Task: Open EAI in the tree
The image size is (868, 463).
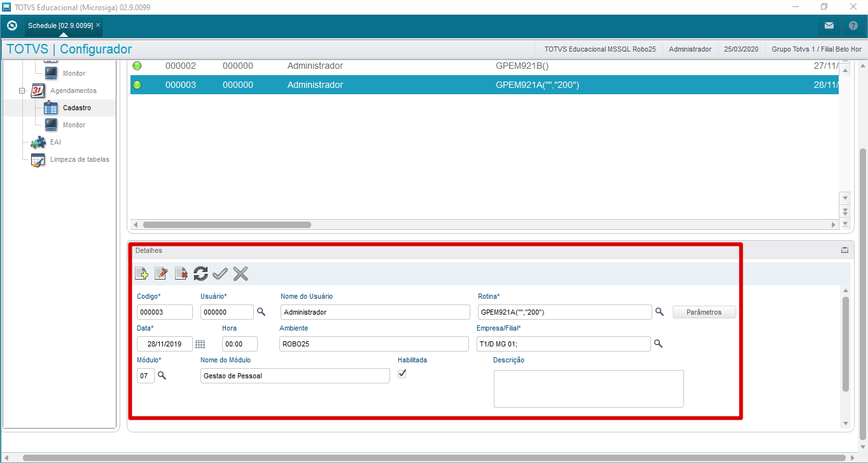Action: pos(55,143)
